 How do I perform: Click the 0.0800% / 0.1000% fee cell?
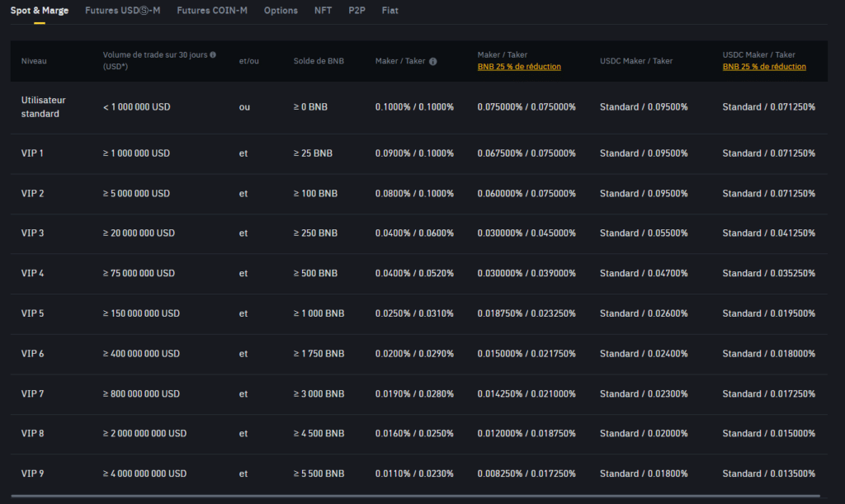(414, 193)
